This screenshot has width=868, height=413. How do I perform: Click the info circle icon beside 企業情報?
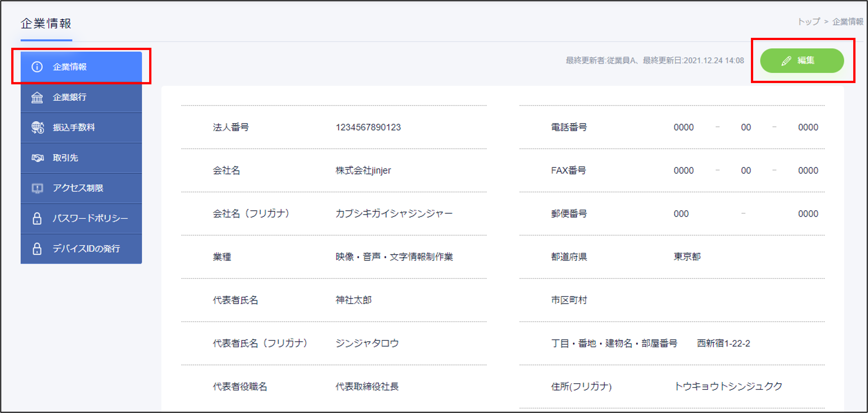click(37, 67)
